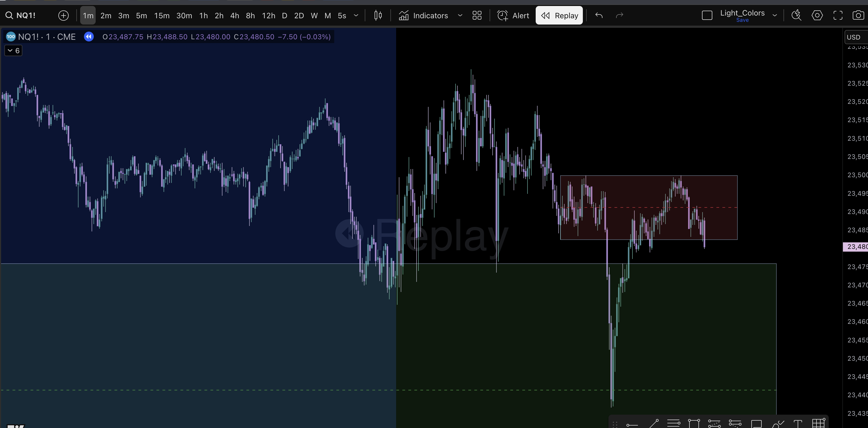This screenshot has width=868, height=428.
Task: Switch to the 2m timeframe
Action: pyautogui.click(x=106, y=16)
